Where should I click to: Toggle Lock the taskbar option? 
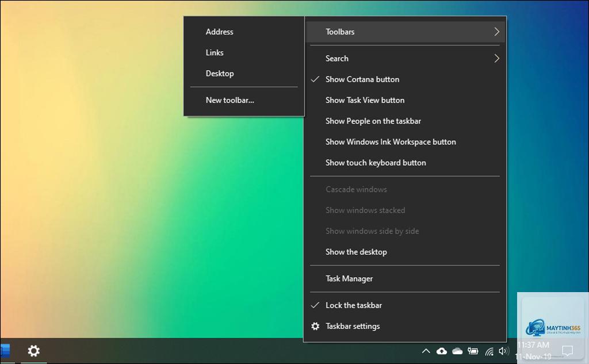tap(405, 305)
